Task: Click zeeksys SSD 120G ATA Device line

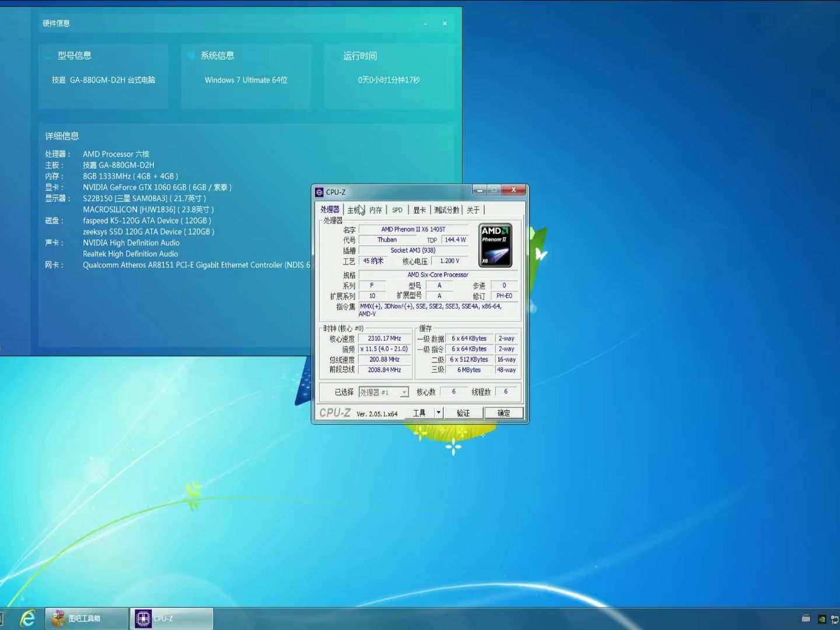Action: (149, 232)
